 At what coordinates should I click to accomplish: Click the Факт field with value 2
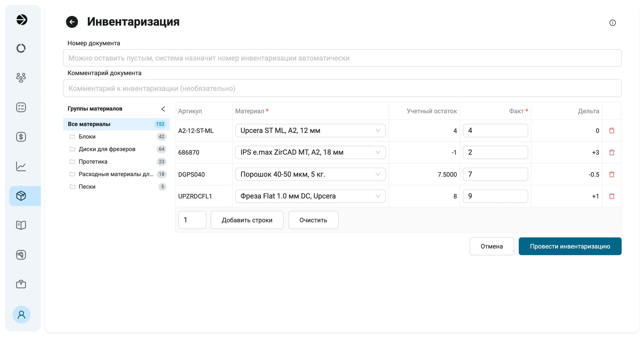495,152
